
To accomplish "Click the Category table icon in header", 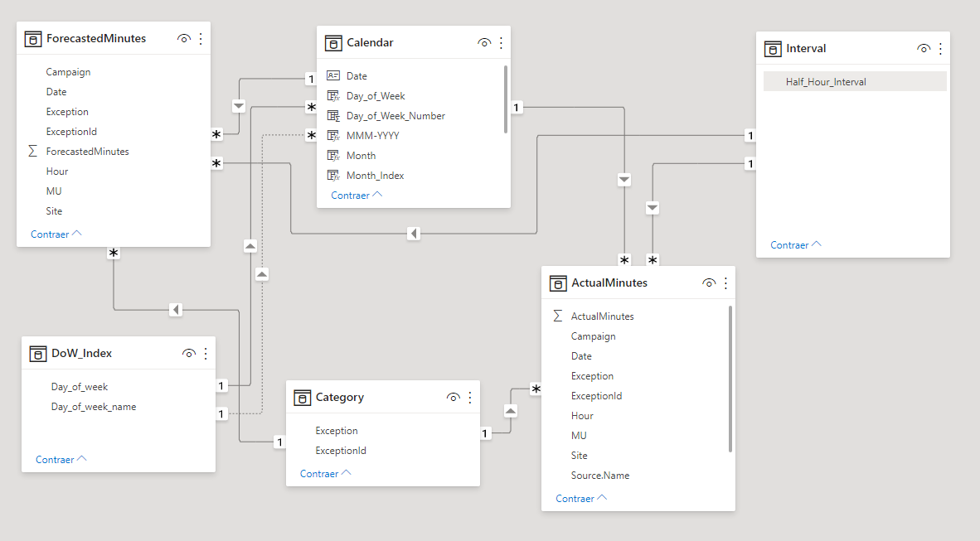I will click(302, 398).
